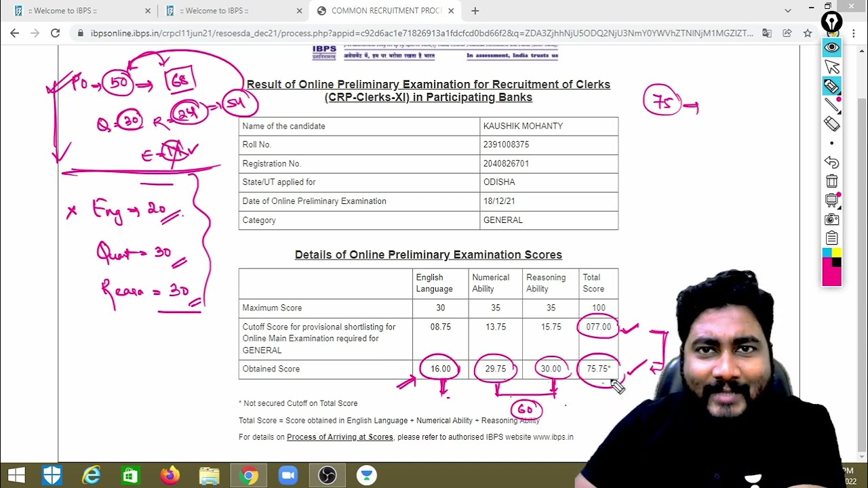Image resolution: width=868 pixels, height=488 pixels.
Task: Close the COMMON RECRUITMENT PROCESS tab
Action: coord(451,11)
